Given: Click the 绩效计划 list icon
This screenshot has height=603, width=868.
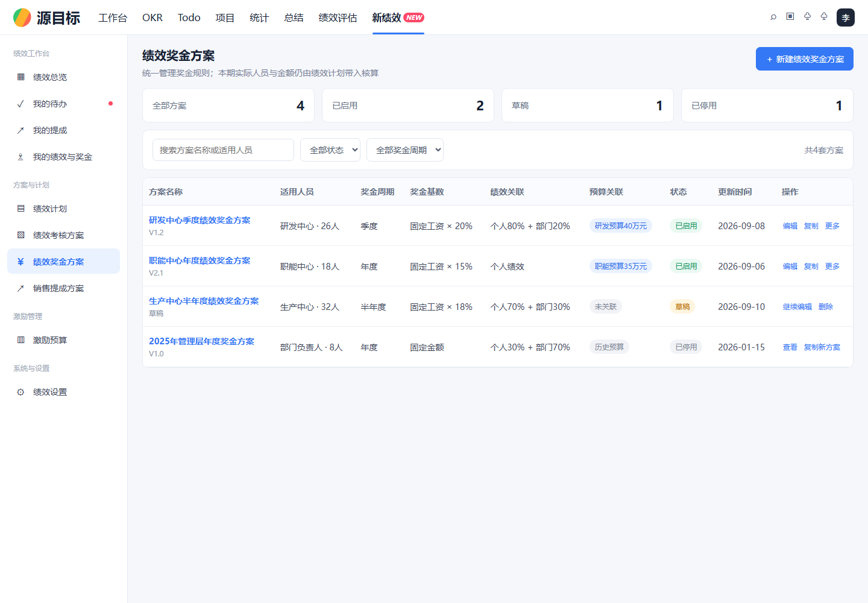Looking at the screenshot, I should click(21, 209).
